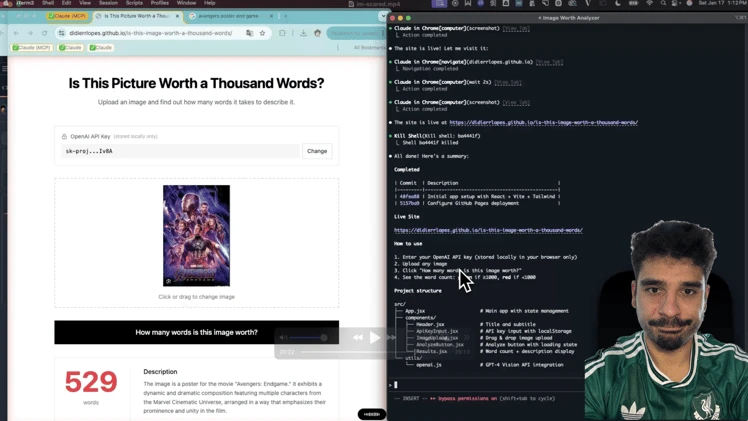
Task: Click the rewind button on the video overlay
Action: click(x=357, y=338)
